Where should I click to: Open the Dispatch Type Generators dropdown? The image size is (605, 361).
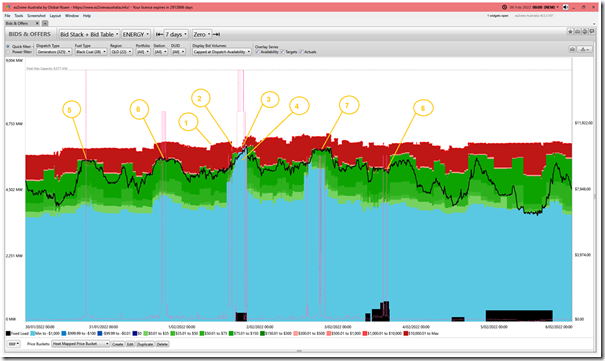click(54, 52)
